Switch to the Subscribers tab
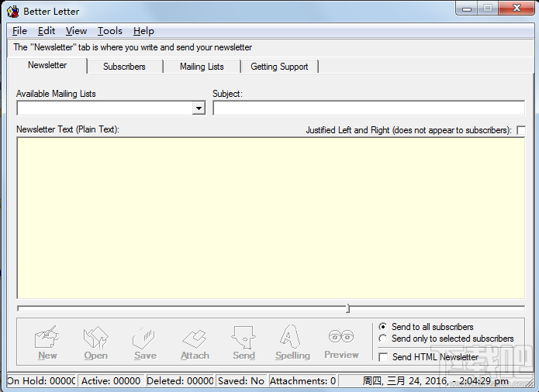Image resolution: width=539 pixels, height=392 pixels. click(124, 67)
